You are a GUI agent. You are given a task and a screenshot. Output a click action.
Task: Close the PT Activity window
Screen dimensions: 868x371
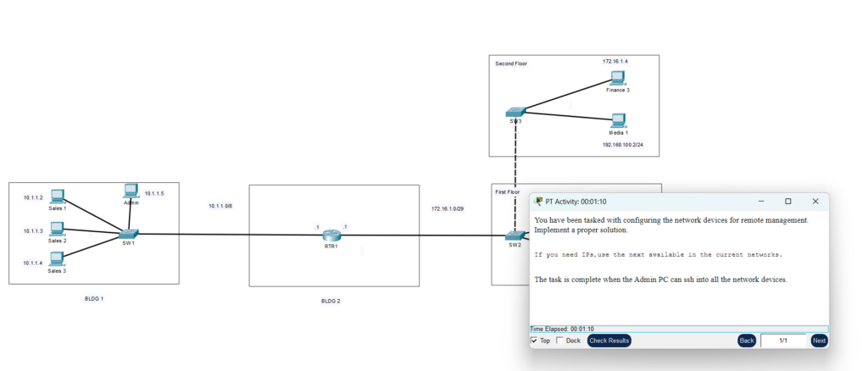click(815, 202)
